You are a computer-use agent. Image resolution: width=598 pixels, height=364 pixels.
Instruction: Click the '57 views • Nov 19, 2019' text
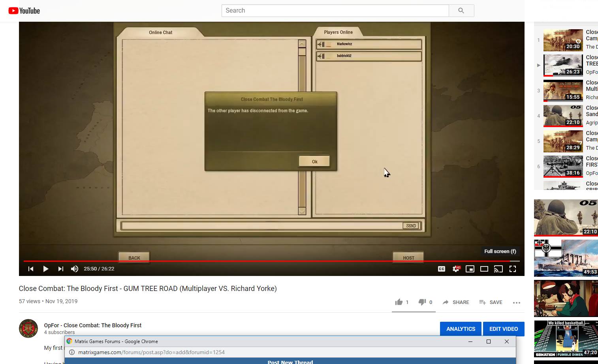coord(48,301)
